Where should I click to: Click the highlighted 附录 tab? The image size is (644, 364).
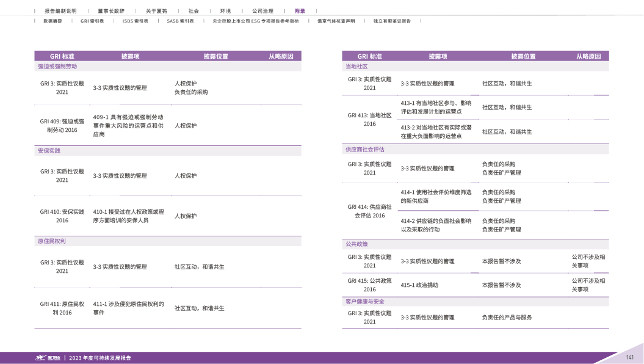pyautogui.click(x=300, y=11)
